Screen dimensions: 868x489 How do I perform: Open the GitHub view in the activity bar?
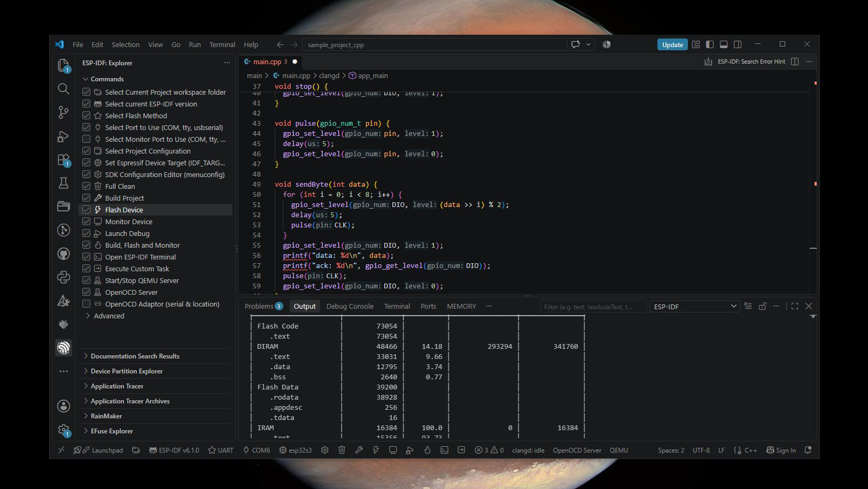pos(63,254)
